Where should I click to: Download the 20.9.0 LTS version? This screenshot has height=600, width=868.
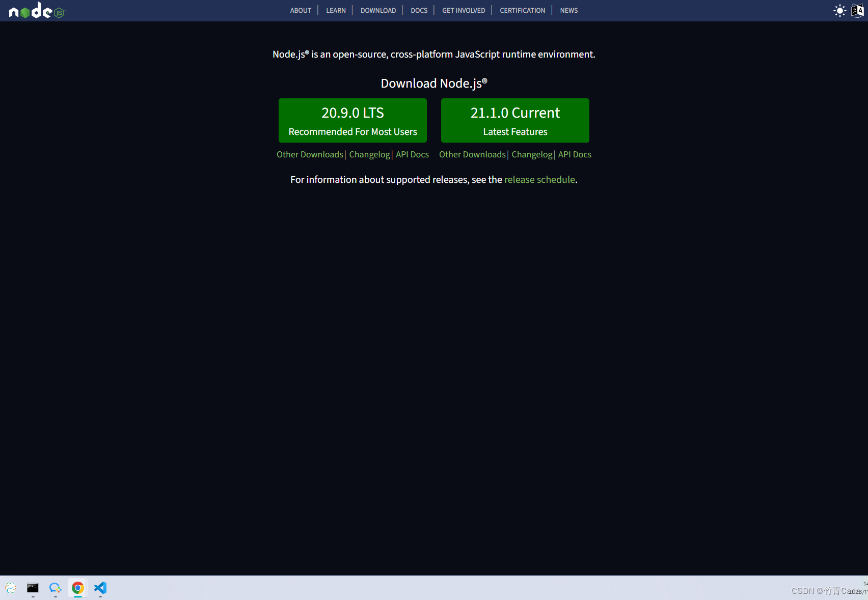(352, 120)
